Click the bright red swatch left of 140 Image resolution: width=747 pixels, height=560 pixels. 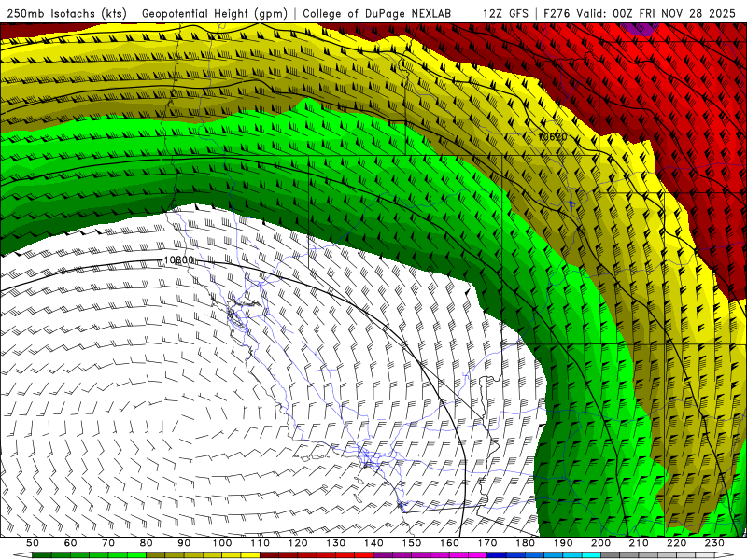click(x=364, y=554)
